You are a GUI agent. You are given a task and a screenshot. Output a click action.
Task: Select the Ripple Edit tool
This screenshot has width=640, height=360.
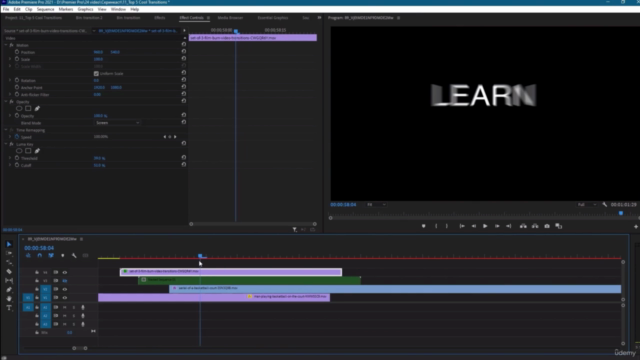click(9, 262)
